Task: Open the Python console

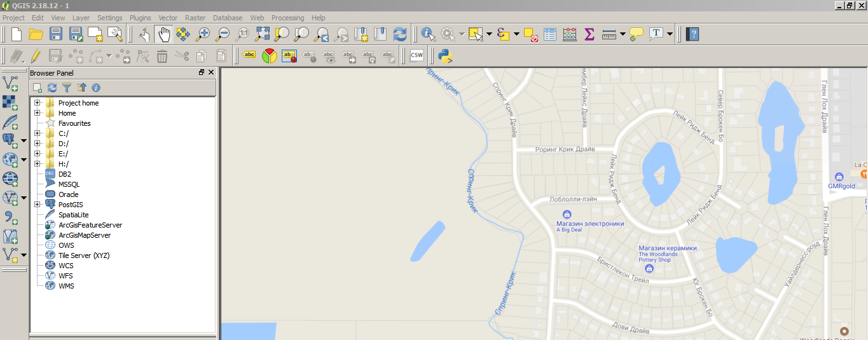Action: click(445, 56)
